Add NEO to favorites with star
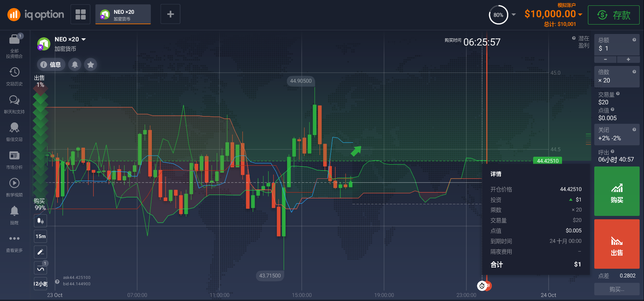 [x=91, y=65]
